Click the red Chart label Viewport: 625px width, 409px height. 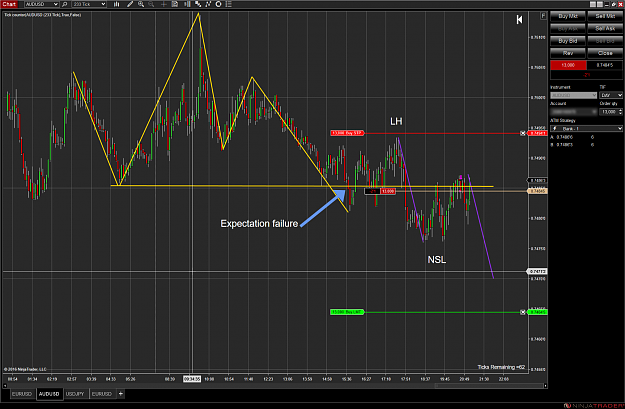9,4
